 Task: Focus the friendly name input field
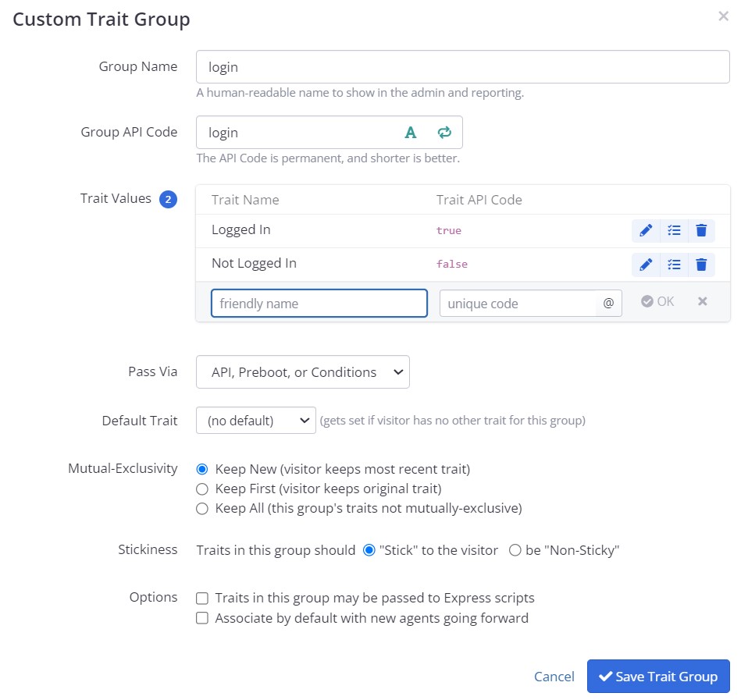319,304
